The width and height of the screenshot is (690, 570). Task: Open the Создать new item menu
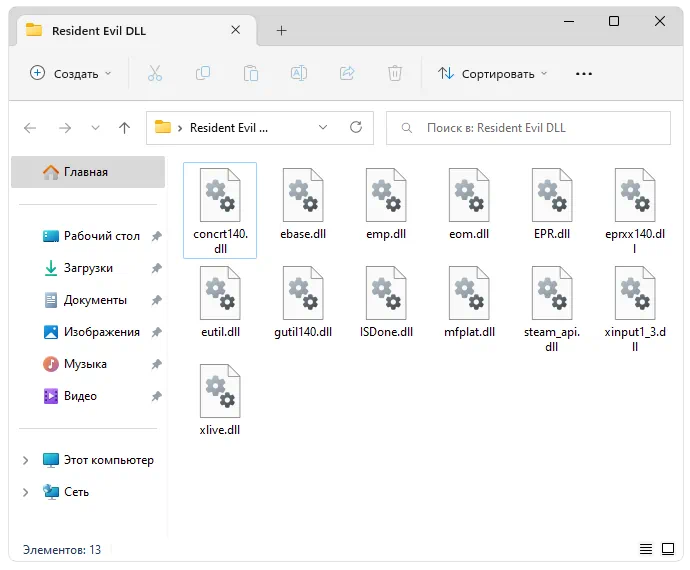[70, 74]
